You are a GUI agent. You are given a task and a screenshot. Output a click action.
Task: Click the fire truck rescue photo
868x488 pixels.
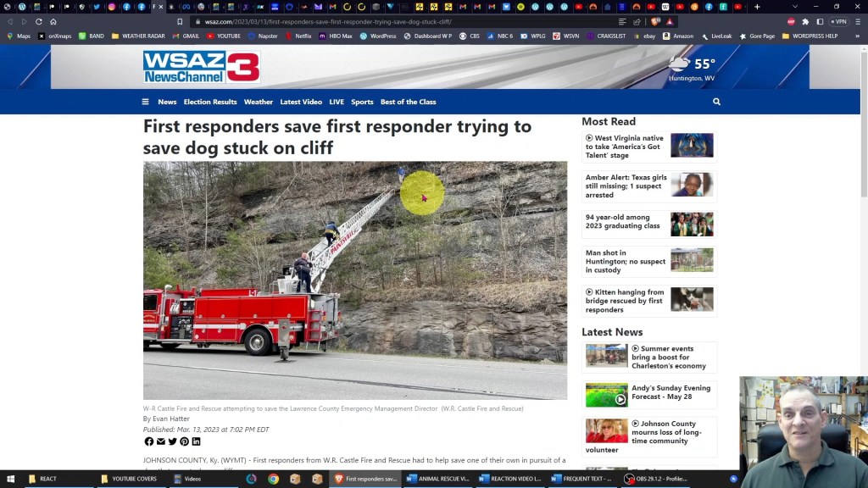[354, 280]
